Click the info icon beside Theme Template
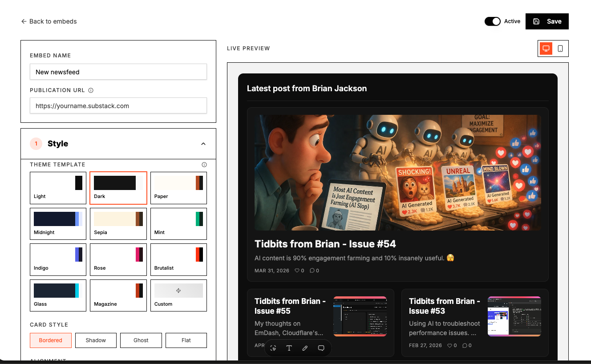 204,165
